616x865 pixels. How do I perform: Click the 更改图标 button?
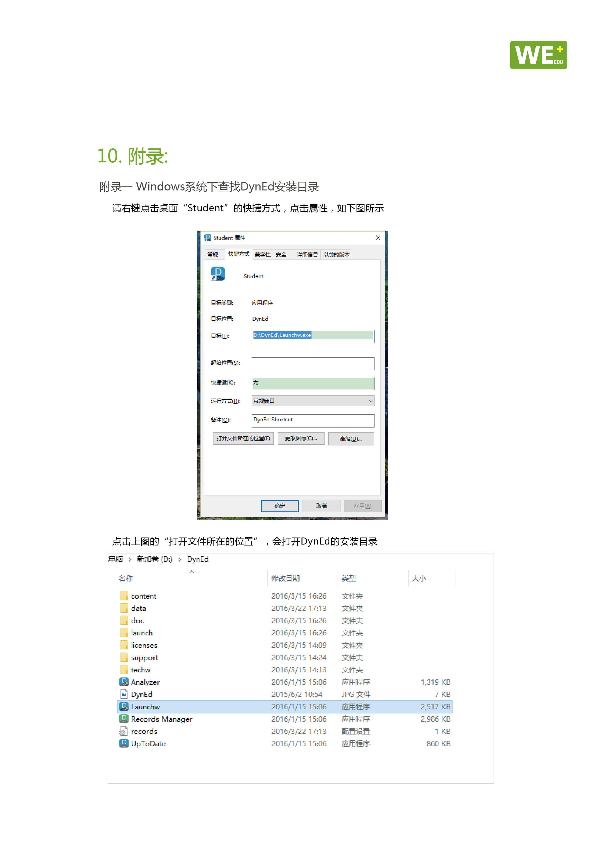pos(301,438)
